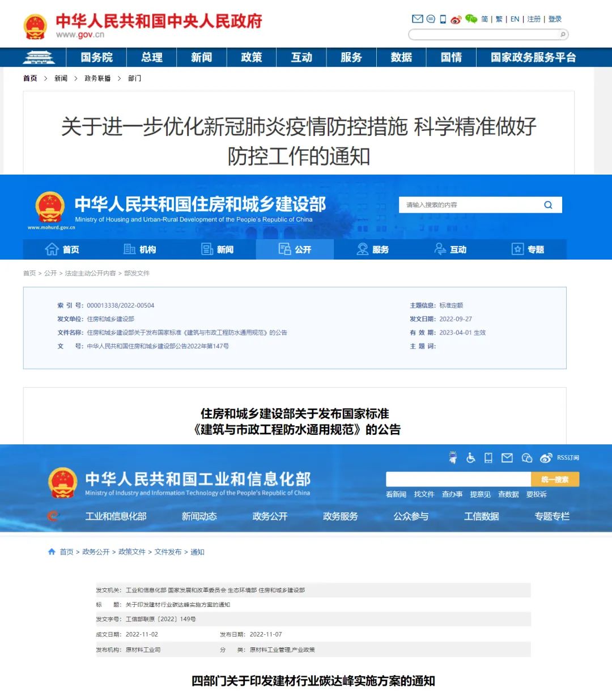
Task: Click index number 000013338/2022-00504
Action: pos(121,306)
